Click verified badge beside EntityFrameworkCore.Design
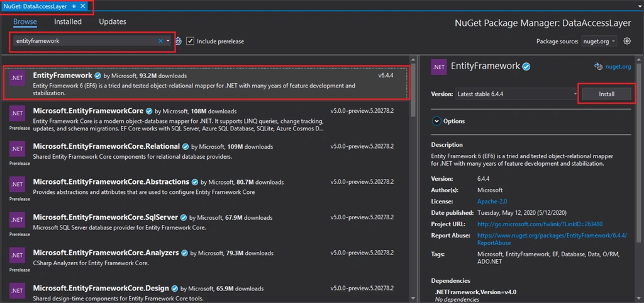The width and height of the screenshot is (644, 303). (x=175, y=289)
